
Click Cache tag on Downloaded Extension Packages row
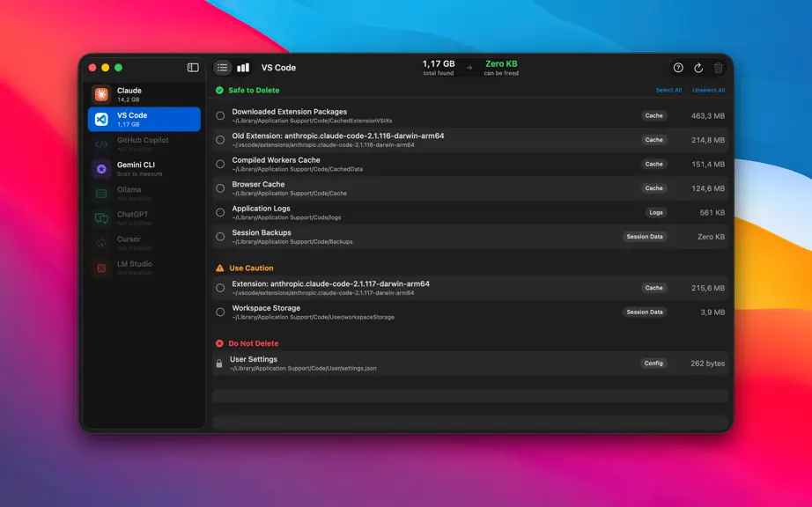coord(653,116)
